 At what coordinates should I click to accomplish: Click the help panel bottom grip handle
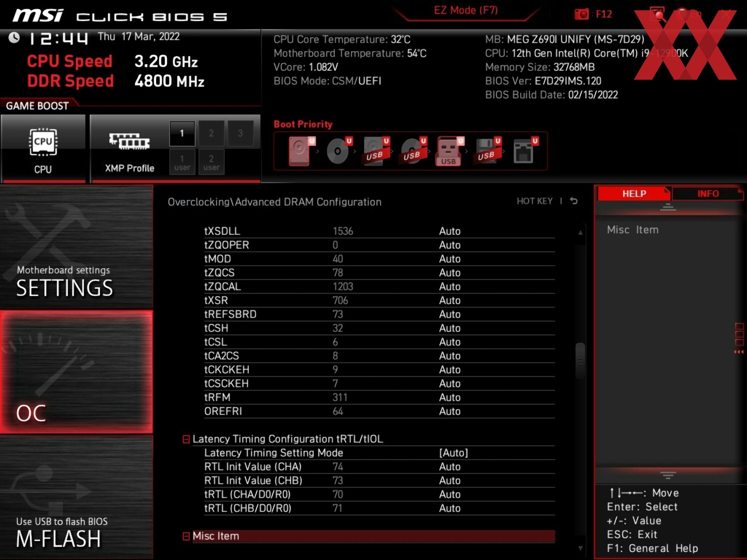[x=668, y=475]
